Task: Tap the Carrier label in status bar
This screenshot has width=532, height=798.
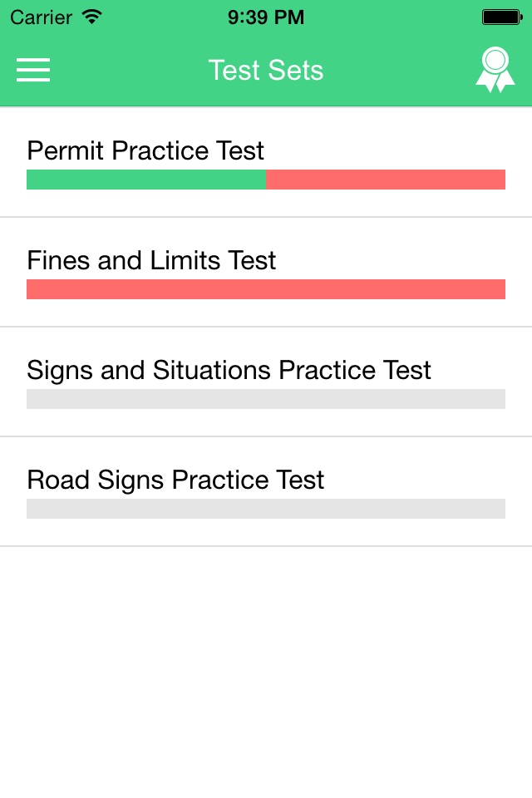Action: coord(42,17)
